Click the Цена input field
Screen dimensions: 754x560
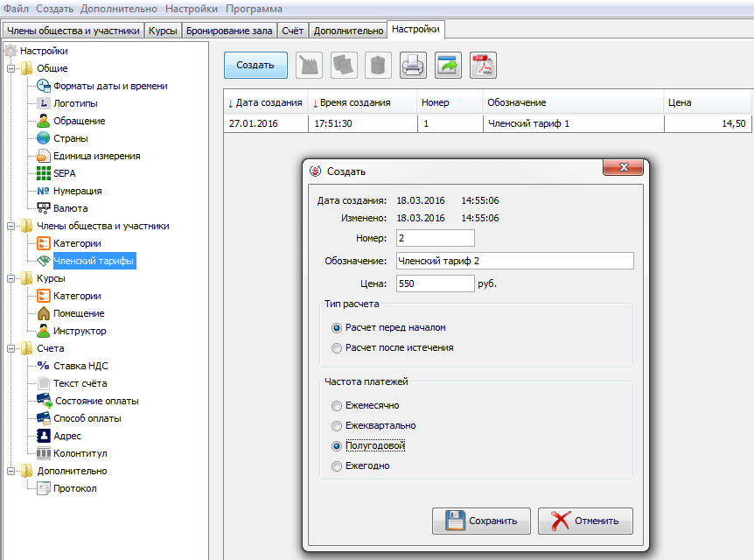(436, 283)
